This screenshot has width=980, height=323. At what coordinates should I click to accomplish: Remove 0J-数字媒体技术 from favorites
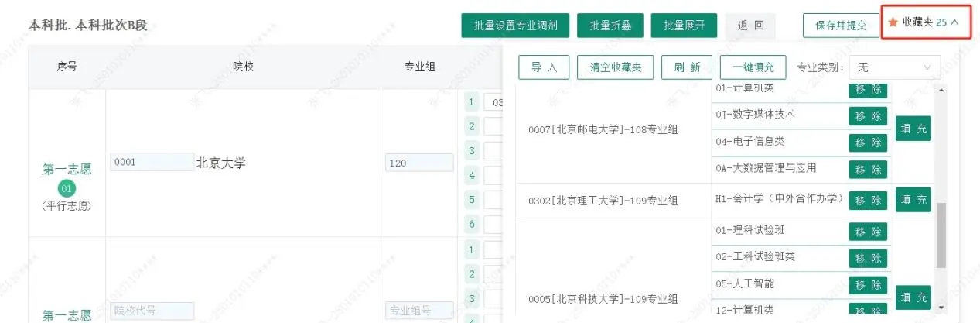click(x=867, y=116)
